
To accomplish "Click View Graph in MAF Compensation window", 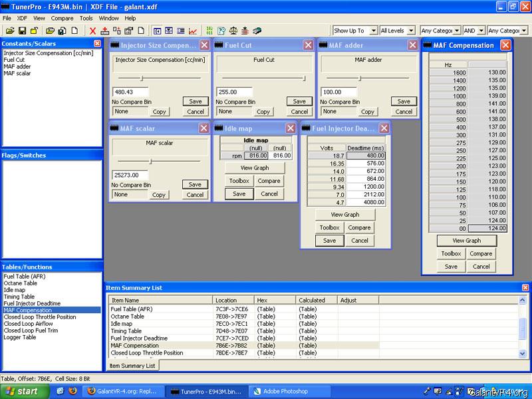I will (x=466, y=241).
